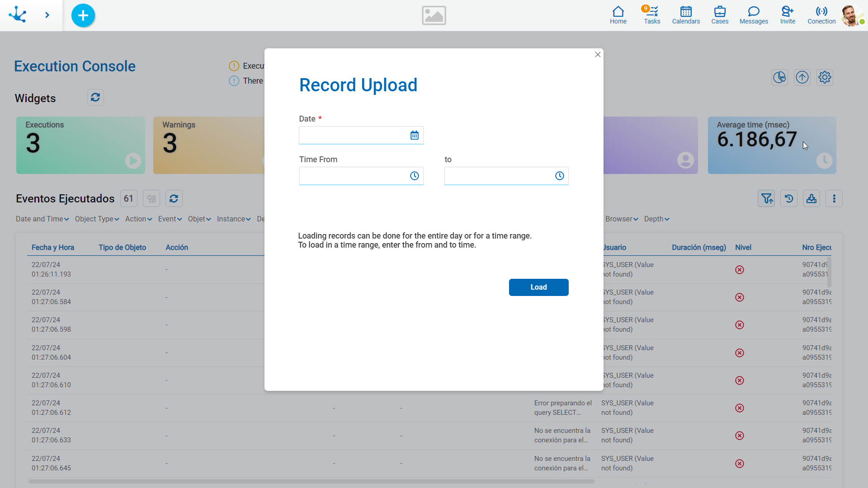Click the Time From clock icon
Screen dimensions: 868x488
pos(414,176)
